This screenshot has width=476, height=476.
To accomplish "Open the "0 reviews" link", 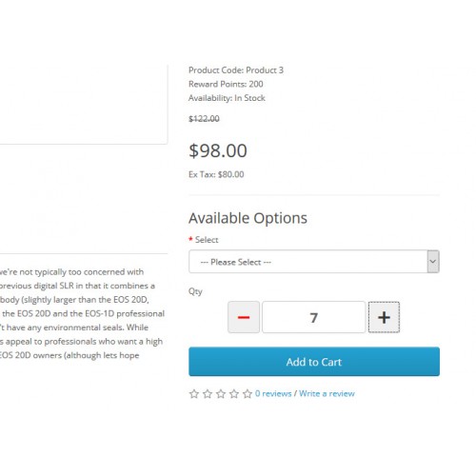I will click(x=273, y=393).
